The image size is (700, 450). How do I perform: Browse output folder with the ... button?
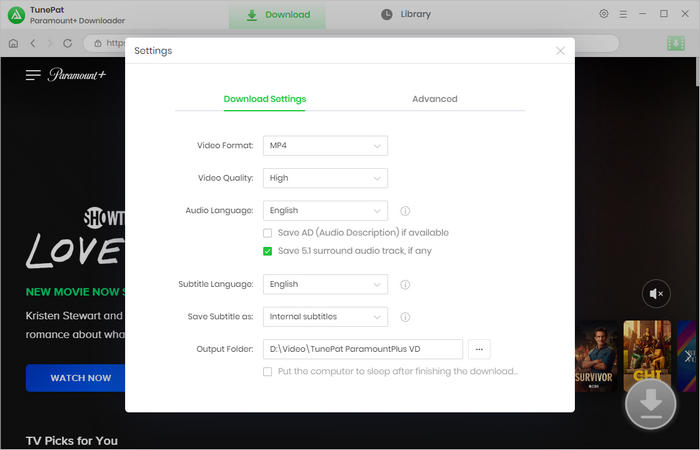click(479, 349)
